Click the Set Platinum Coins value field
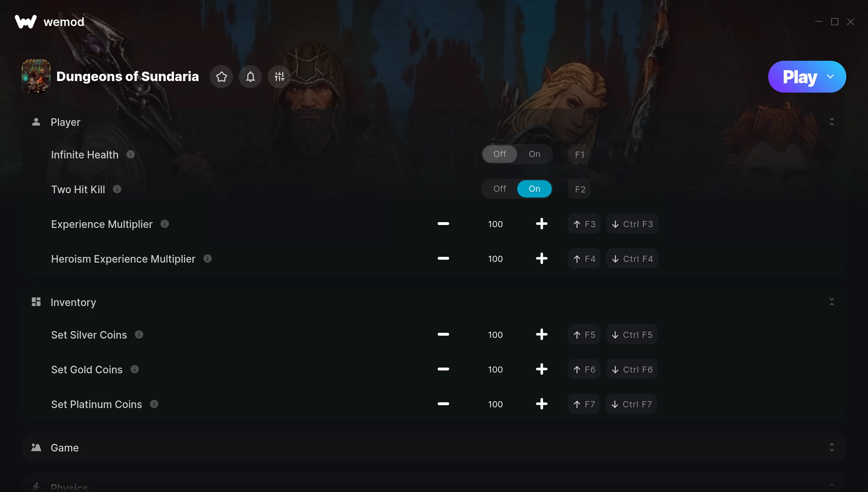 click(495, 404)
